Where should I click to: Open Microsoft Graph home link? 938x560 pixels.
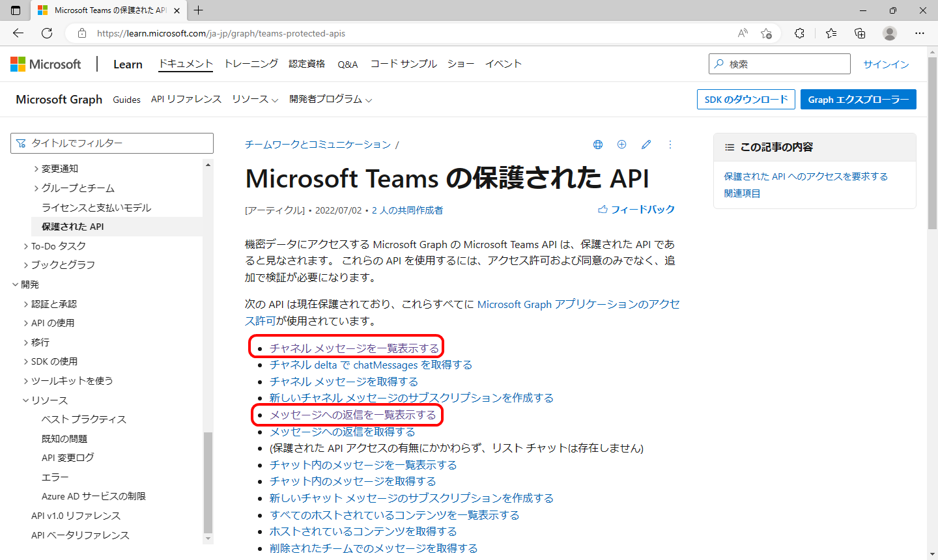click(x=59, y=99)
